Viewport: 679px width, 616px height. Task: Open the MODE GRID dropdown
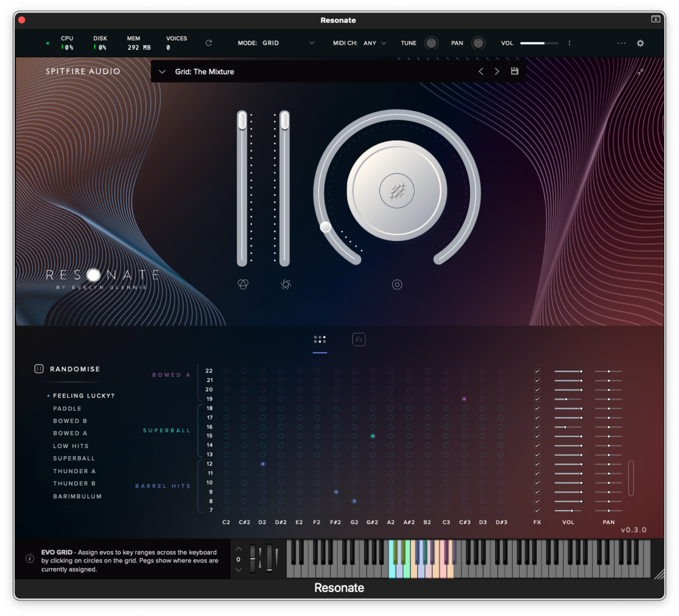(x=311, y=43)
